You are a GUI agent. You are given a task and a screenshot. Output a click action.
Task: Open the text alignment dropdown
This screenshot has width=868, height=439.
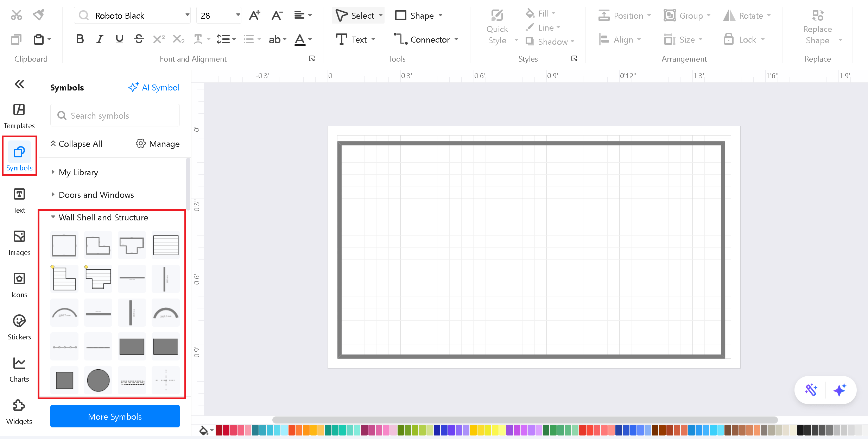click(x=303, y=15)
